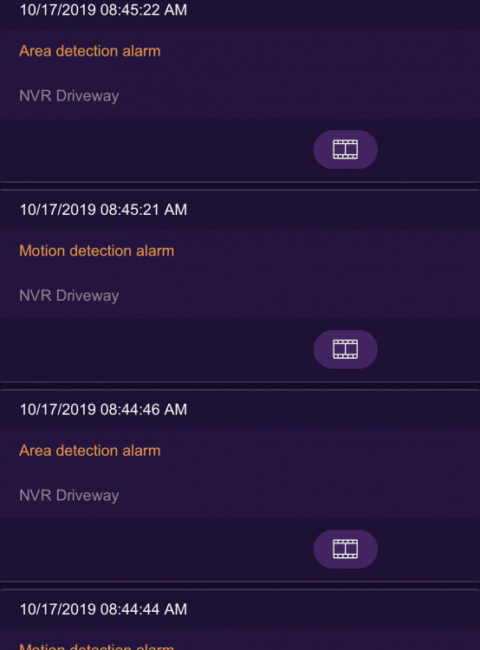Image resolution: width=480 pixels, height=650 pixels.
Task: Select the 10/17/2019 08:44:44 AM timestamp header
Action: 103,609
